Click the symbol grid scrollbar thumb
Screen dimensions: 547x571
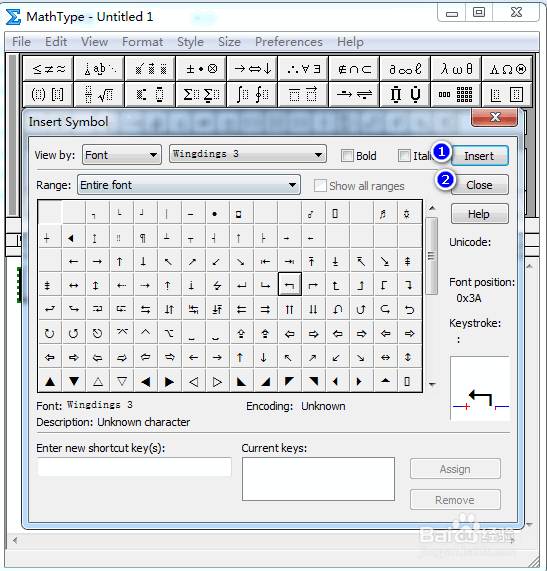[x=432, y=256]
